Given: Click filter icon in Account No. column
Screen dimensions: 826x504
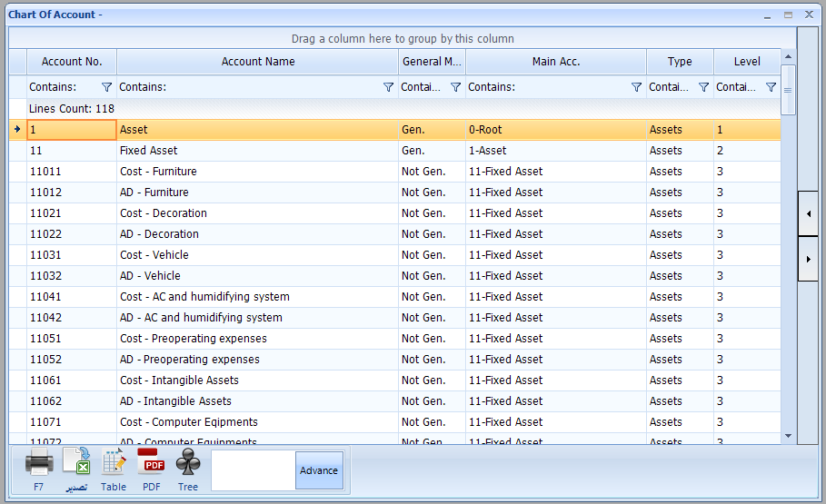Looking at the screenshot, I should pos(106,87).
